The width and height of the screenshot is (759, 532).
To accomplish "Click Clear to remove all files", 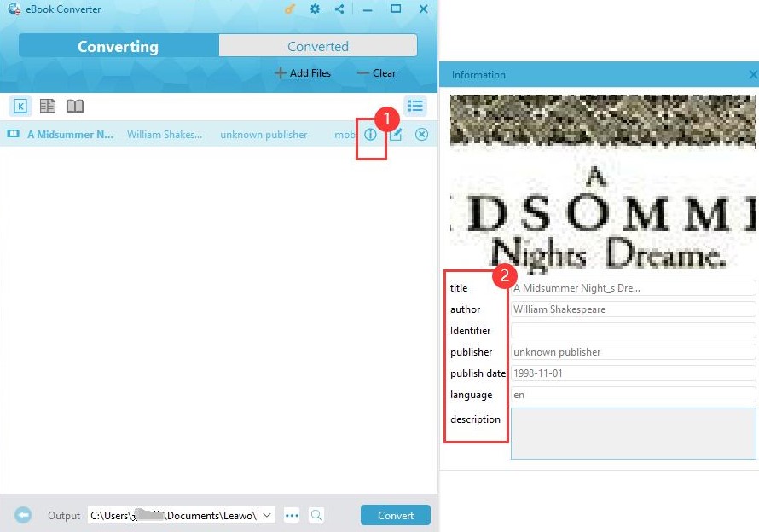I will tap(377, 73).
